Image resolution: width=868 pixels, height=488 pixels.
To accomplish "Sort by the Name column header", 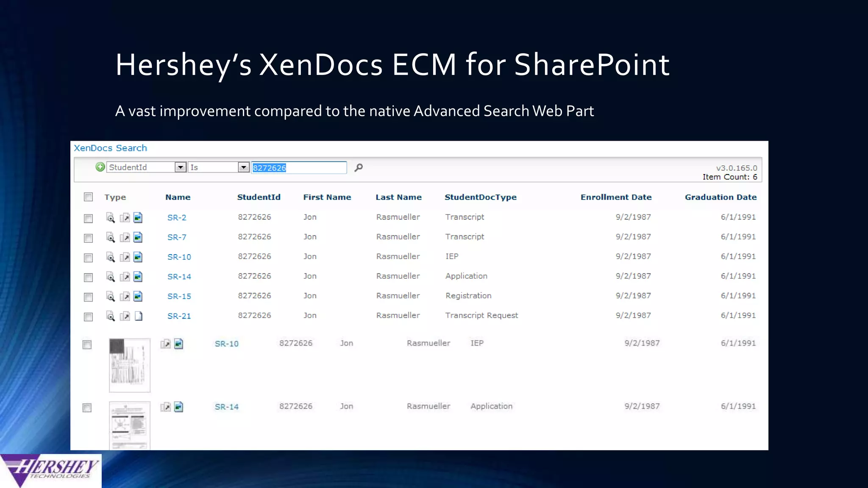I will pos(178,197).
